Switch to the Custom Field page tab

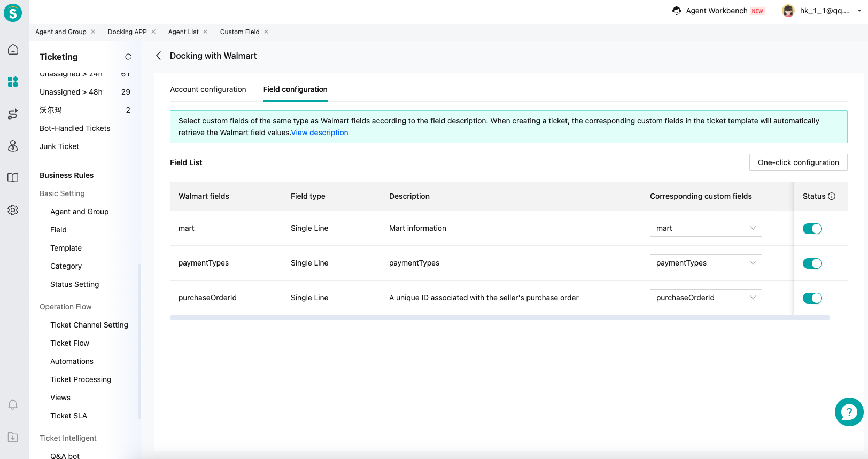coord(240,32)
